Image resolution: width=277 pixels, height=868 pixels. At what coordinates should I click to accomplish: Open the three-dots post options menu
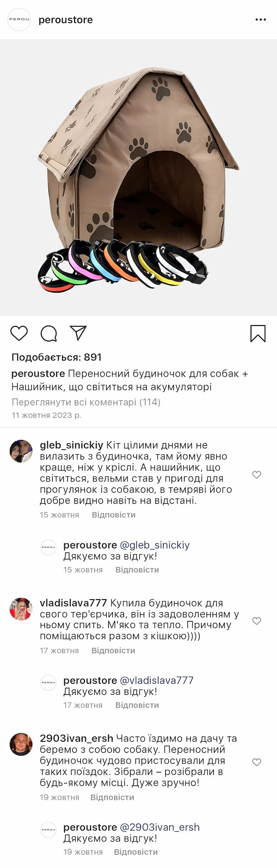261,20
